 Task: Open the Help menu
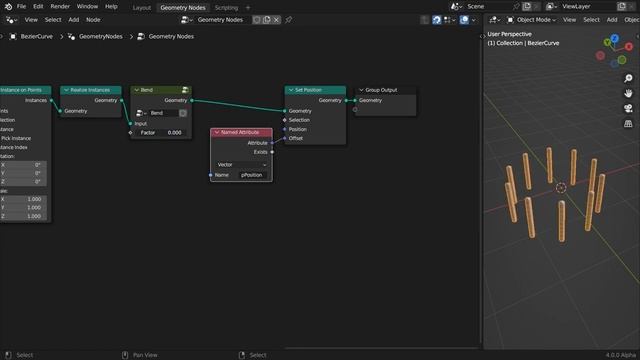click(111, 7)
